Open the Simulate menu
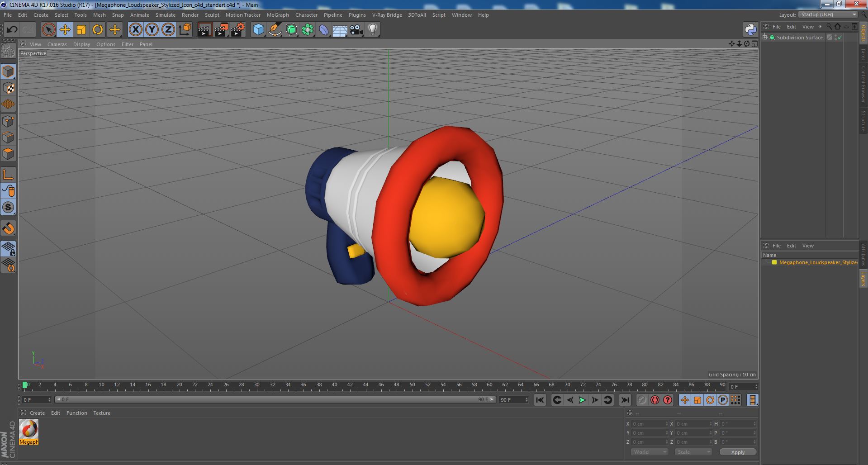This screenshot has width=868, height=465. click(166, 15)
